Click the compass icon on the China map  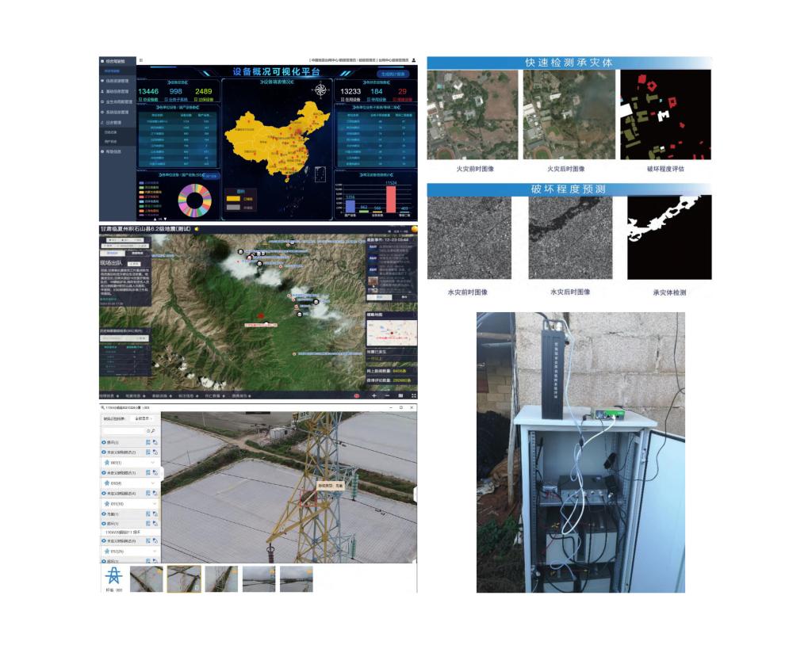(320, 90)
